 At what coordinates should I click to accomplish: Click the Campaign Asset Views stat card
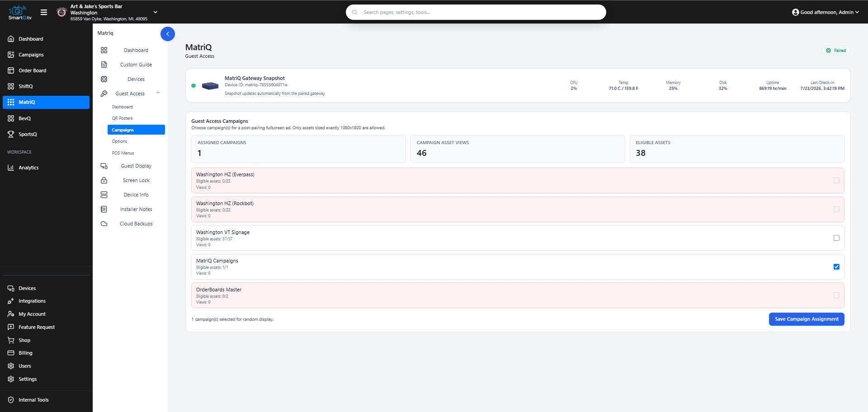tap(518, 149)
